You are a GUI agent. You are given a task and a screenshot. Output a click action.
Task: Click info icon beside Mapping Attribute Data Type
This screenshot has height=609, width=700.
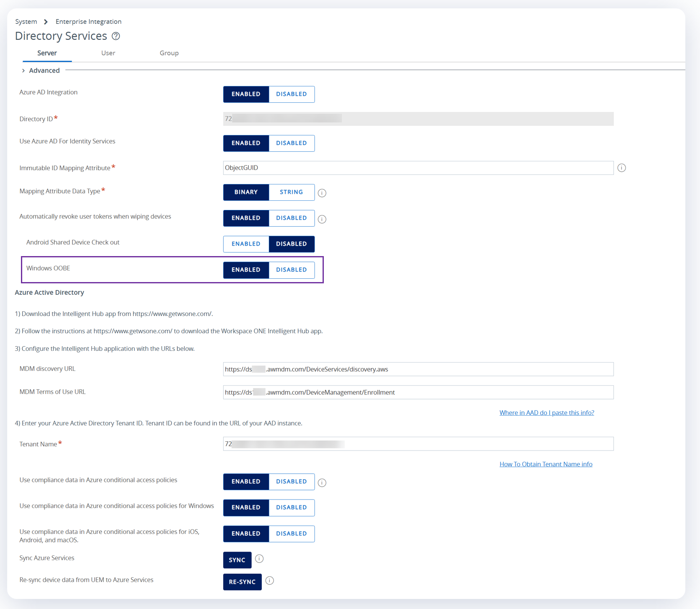tap(322, 193)
